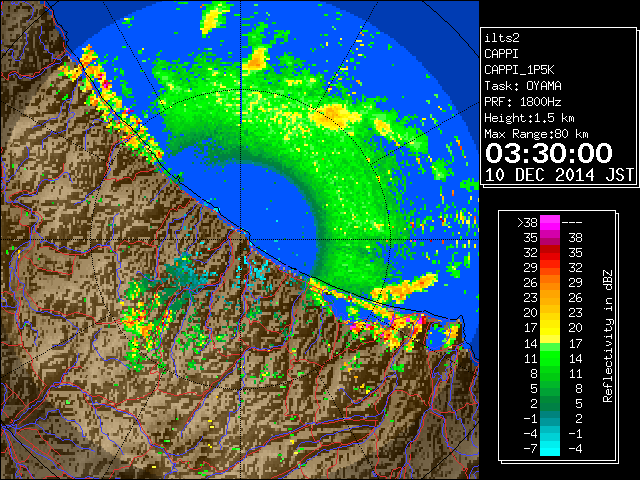This screenshot has height=480, width=640.
Task: Click the 'PRF: 1800Hz' entry
Action: 522,102
